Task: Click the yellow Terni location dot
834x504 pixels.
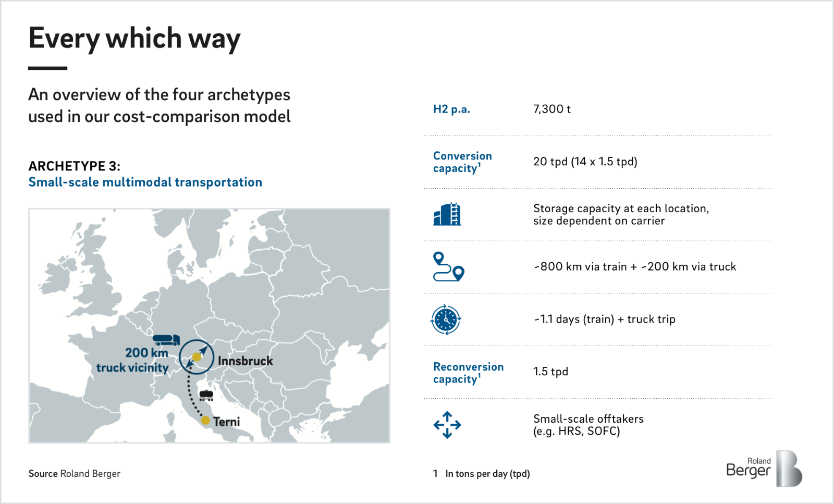Action: coord(205,420)
